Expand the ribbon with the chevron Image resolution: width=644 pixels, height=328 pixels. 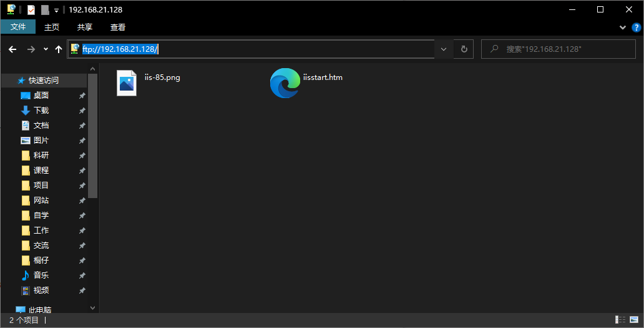[x=622, y=27]
